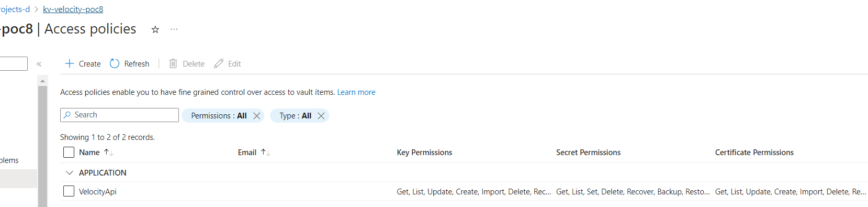Screen dimensions: 868x207
Task: Select all rows with header checkbox
Action: (x=69, y=152)
